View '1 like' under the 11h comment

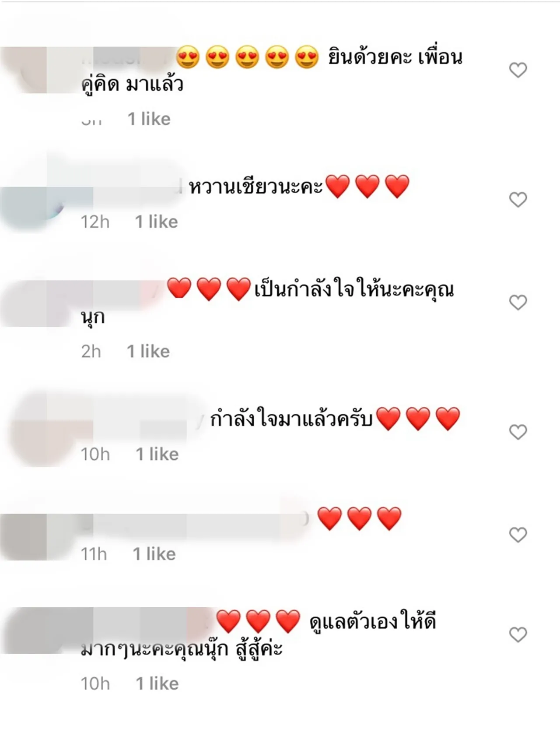tap(154, 554)
